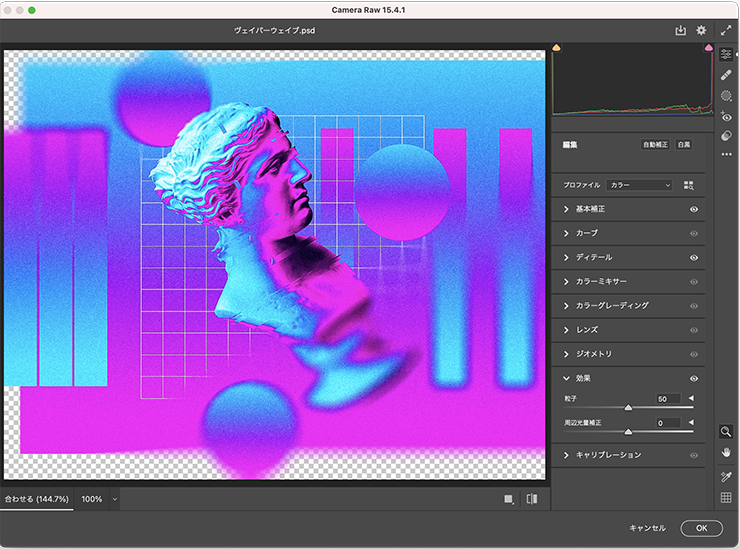Expand 周辺光量補正 options triangle arrow
This screenshot has width=740, height=549.
pyautogui.click(x=691, y=422)
